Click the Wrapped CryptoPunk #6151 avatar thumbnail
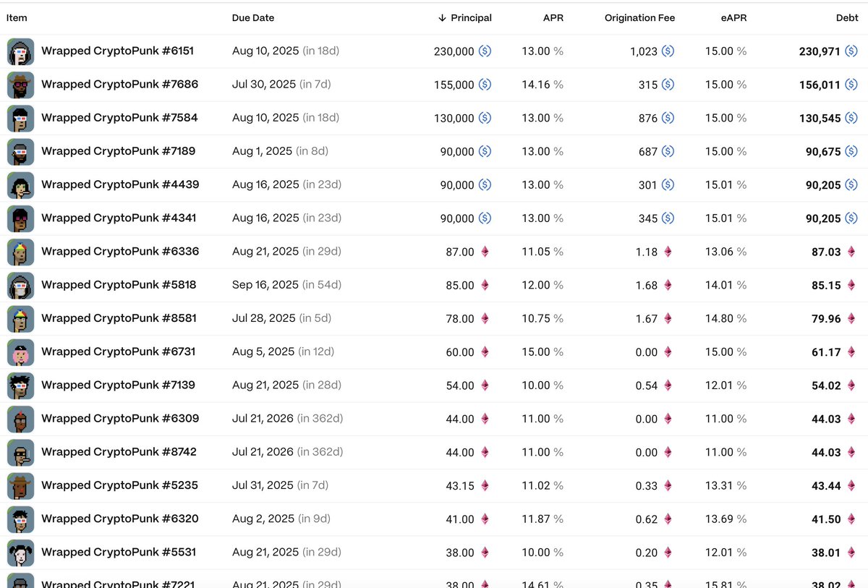 20,51
